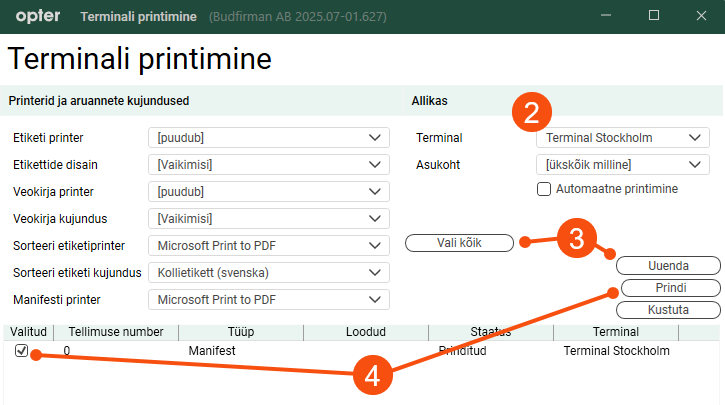Open the Terminal selection dropdown

(x=622, y=138)
